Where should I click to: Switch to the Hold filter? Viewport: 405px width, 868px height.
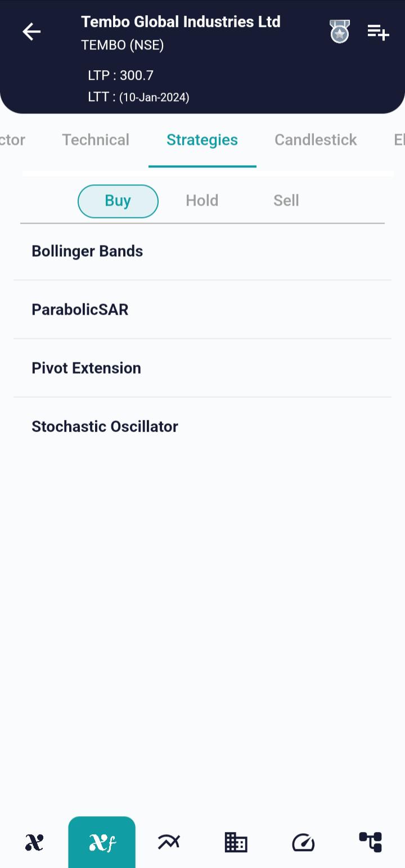coord(202,201)
